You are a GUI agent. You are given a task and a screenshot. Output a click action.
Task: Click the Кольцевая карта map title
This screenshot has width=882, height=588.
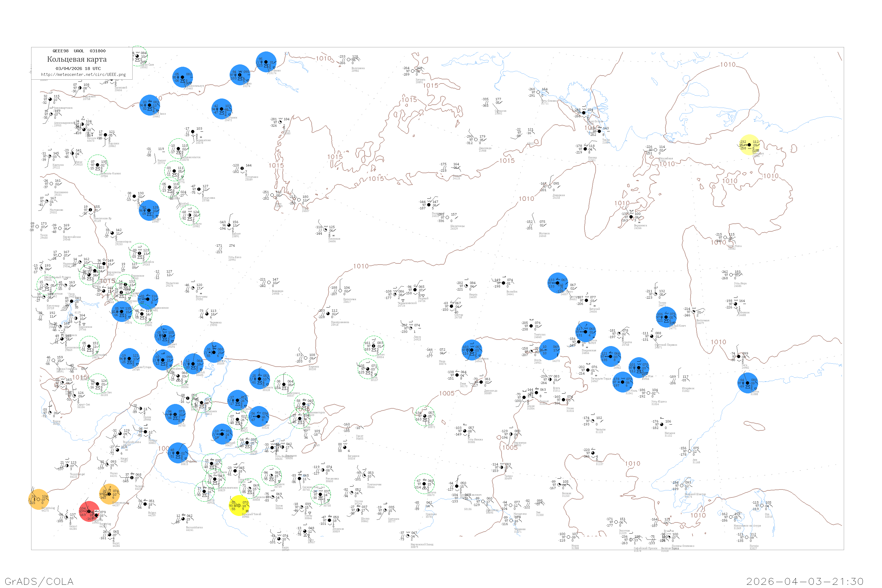click(x=77, y=59)
